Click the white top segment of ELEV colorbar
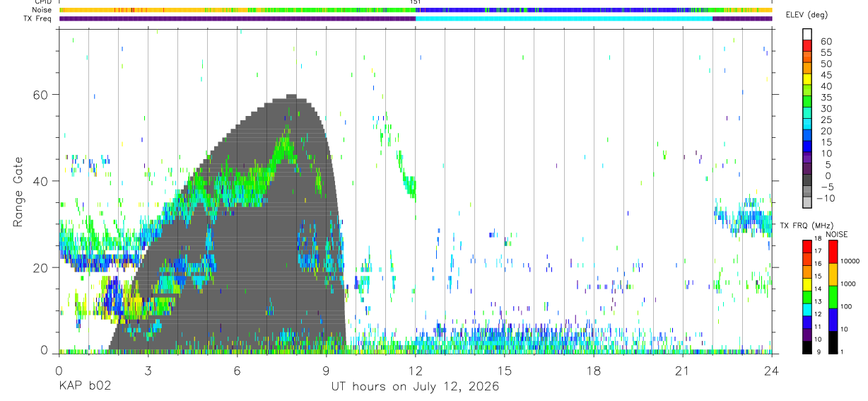 807,34
